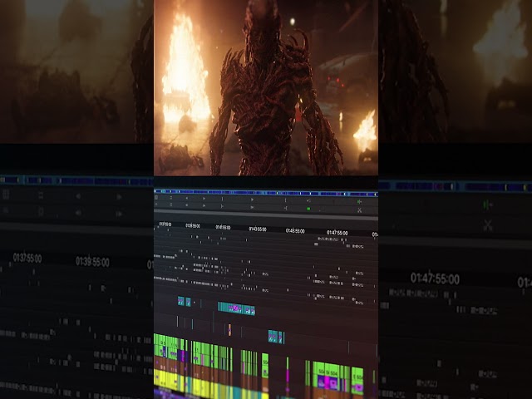This screenshot has height=399, width=532.
Task: Click the crossed tools icon below the green icon
Action: (x=359, y=210)
